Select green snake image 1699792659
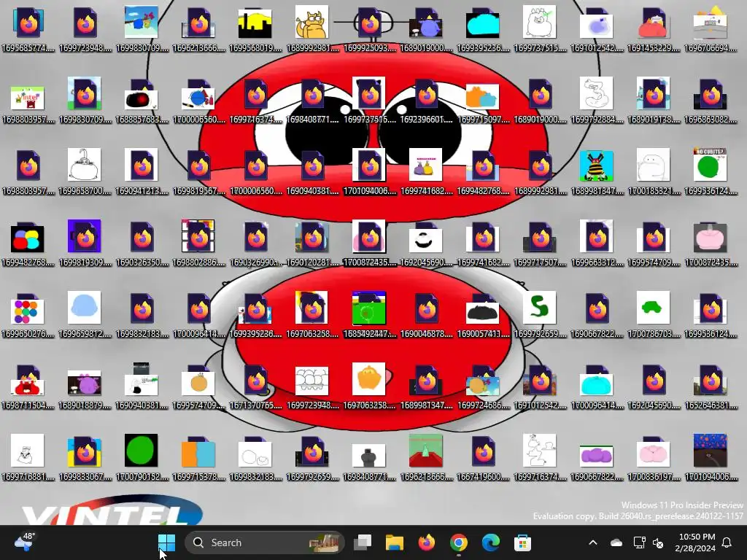The height and width of the screenshot is (560, 747). pyautogui.click(x=540, y=315)
